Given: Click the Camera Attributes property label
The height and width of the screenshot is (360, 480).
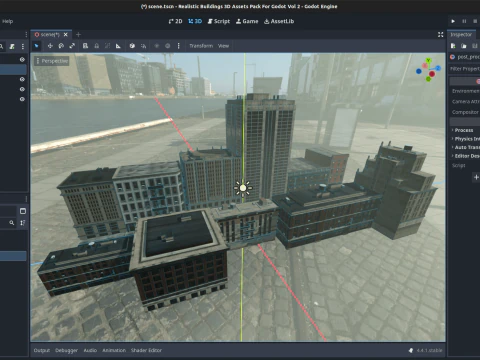Looking at the screenshot, I should 466,102.
